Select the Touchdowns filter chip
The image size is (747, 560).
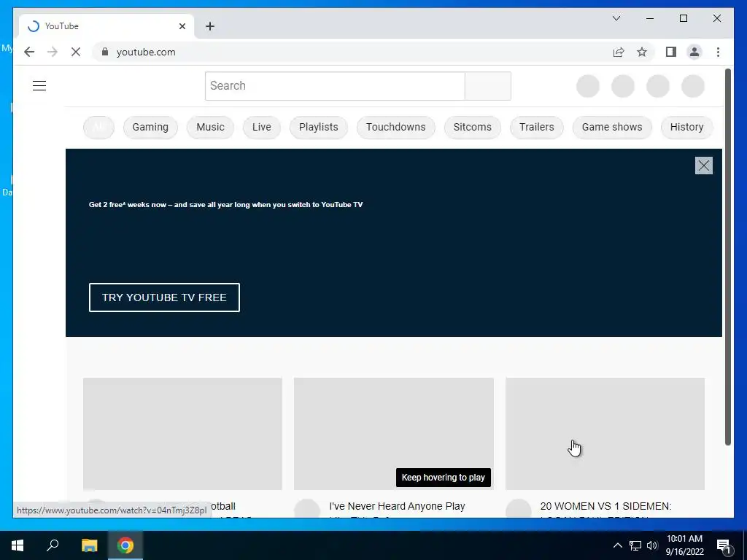click(x=395, y=127)
